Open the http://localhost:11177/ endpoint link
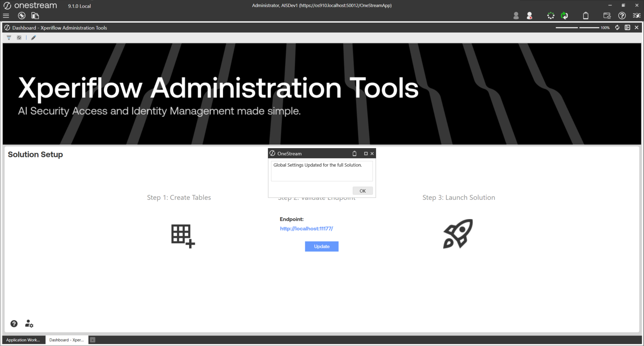The width and height of the screenshot is (644, 346). [306, 229]
